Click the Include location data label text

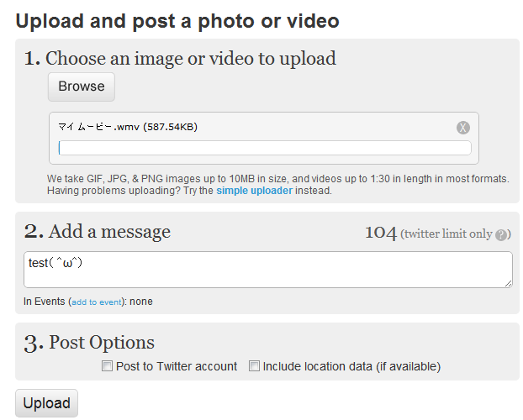click(x=351, y=367)
